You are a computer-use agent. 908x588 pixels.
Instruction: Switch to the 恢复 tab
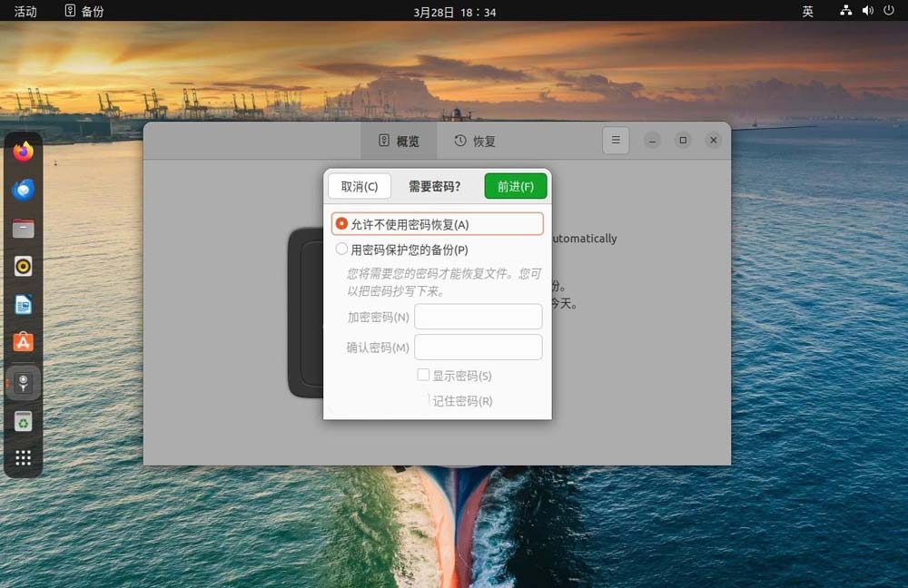(475, 141)
